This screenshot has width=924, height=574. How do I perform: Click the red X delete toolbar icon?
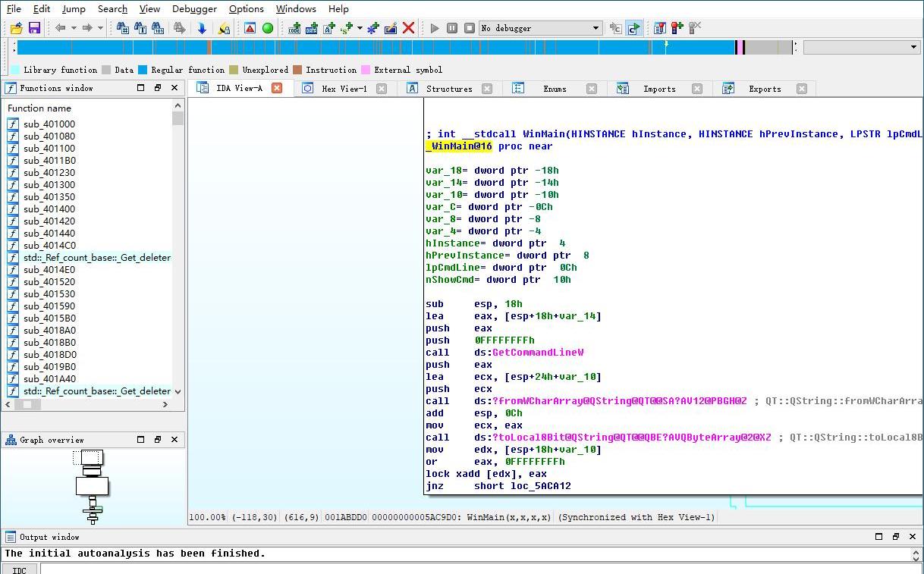pos(408,28)
